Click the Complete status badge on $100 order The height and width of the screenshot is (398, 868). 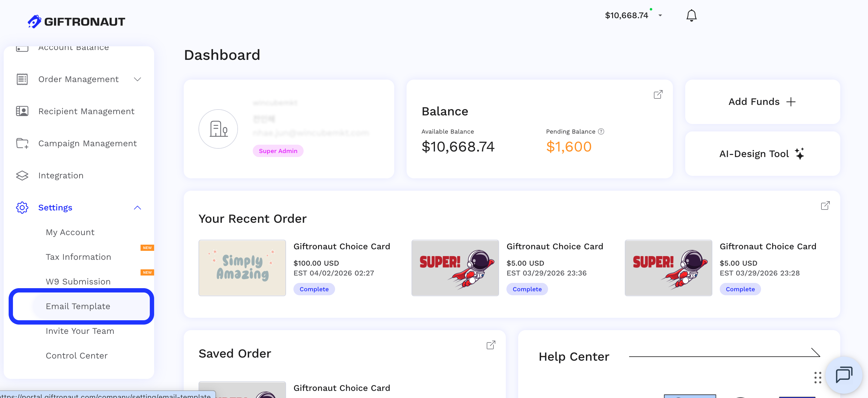[x=314, y=289]
